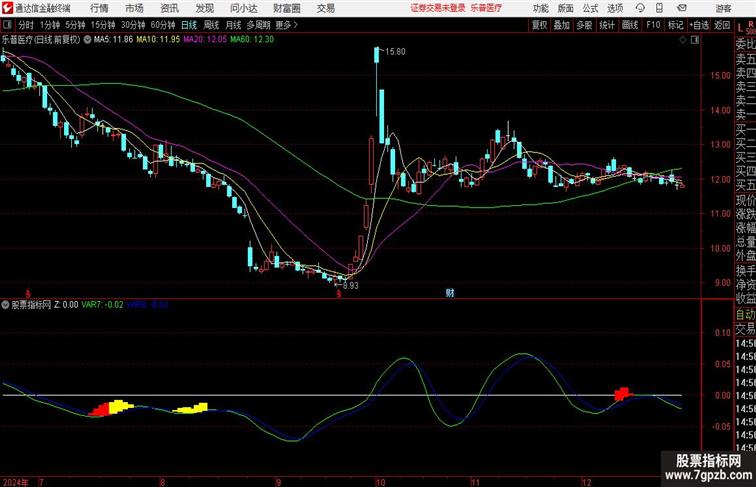Click the 8.93 low price label
756x487 pixels.
tap(351, 285)
